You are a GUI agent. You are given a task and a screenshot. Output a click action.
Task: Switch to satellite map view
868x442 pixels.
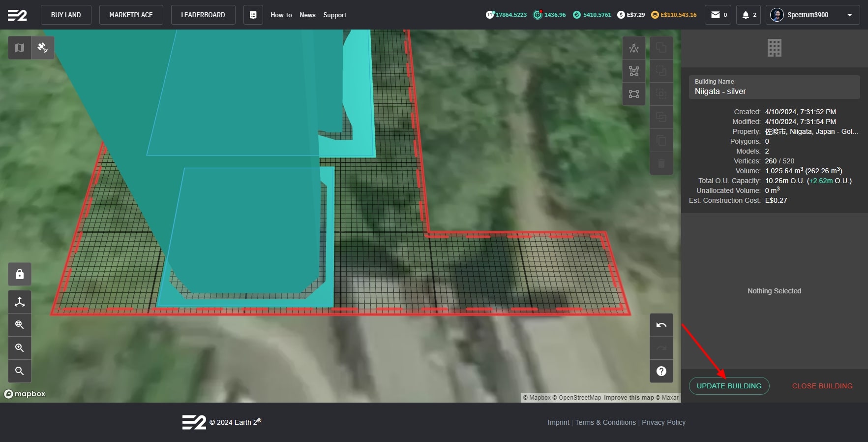[x=43, y=48]
